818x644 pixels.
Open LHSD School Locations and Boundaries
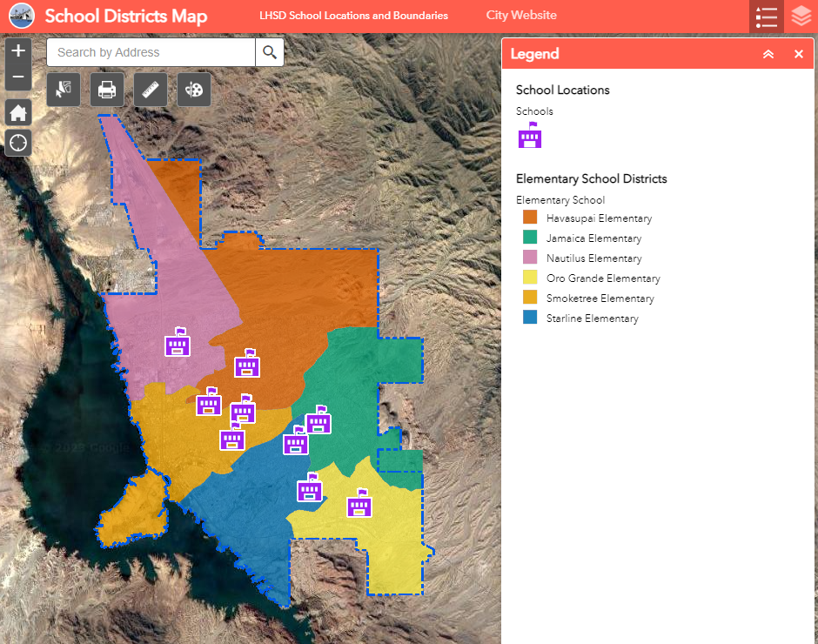pos(353,15)
